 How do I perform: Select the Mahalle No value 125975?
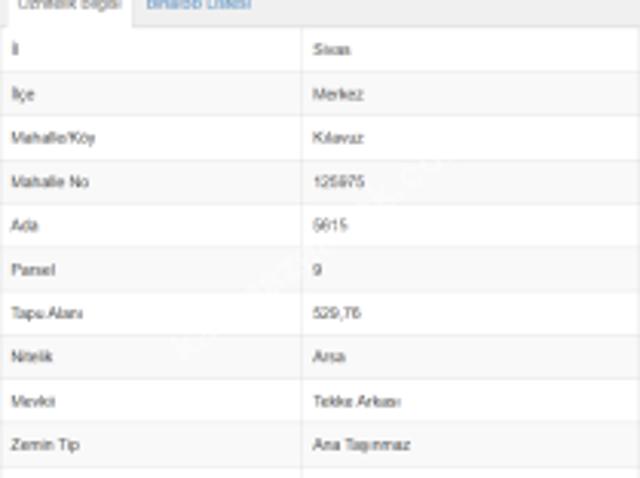pyautogui.click(x=338, y=182)
